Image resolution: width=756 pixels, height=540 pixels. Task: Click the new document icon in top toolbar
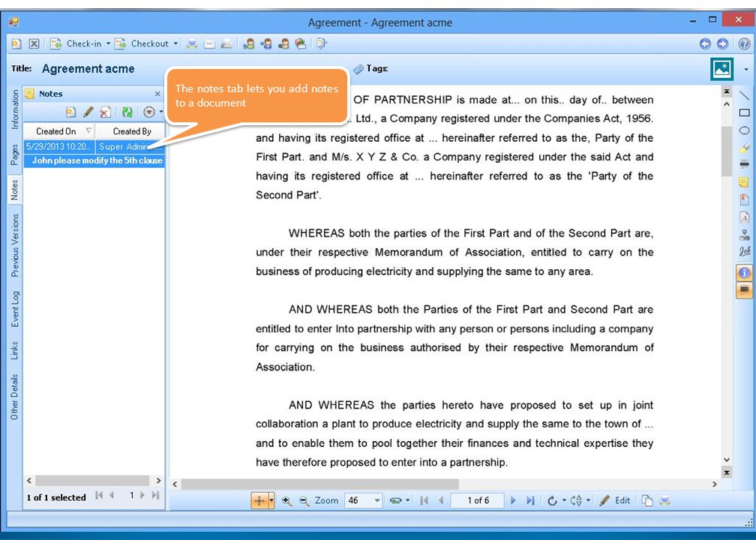pos(16,43)
